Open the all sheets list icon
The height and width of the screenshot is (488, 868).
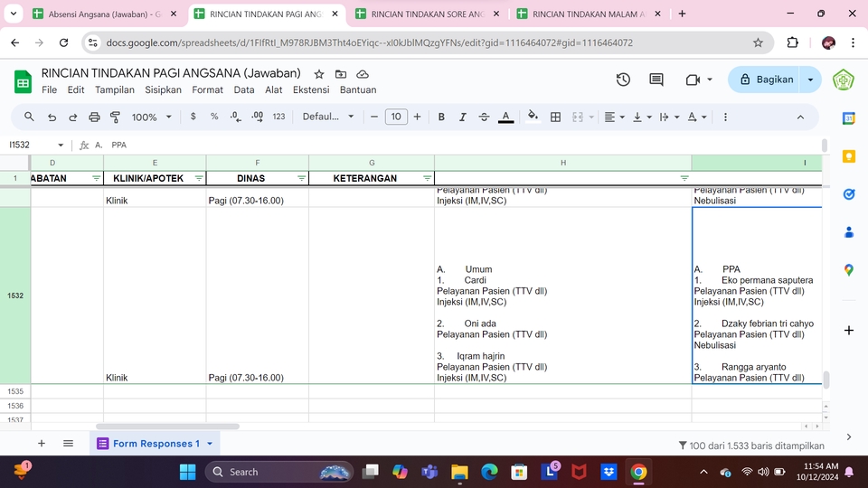point(68,444)
